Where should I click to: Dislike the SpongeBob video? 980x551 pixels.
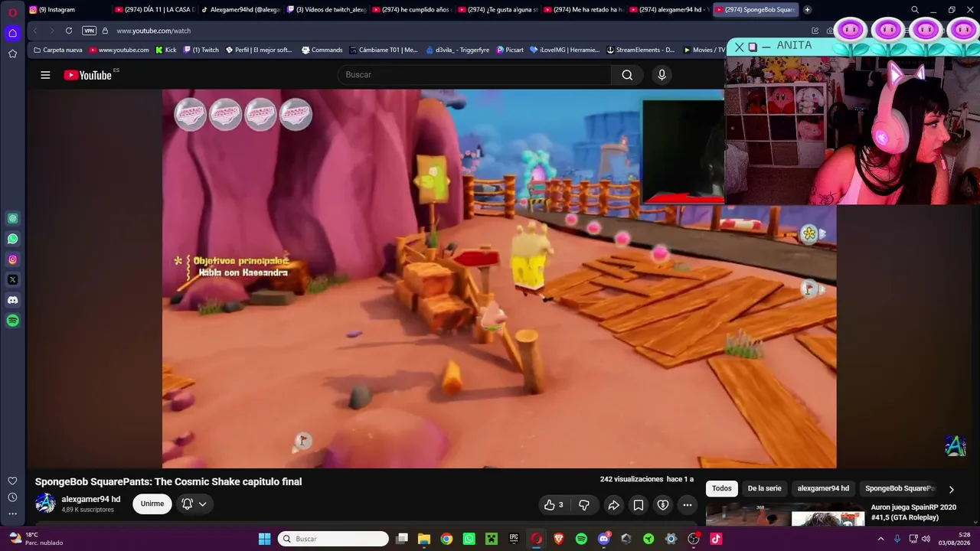[584, 505]
